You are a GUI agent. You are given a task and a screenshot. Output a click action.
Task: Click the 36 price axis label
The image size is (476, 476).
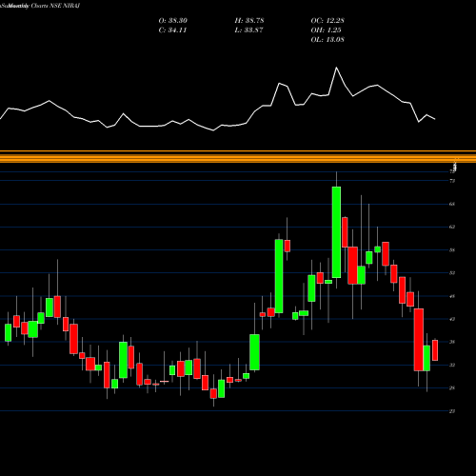(x=452, y=342)
